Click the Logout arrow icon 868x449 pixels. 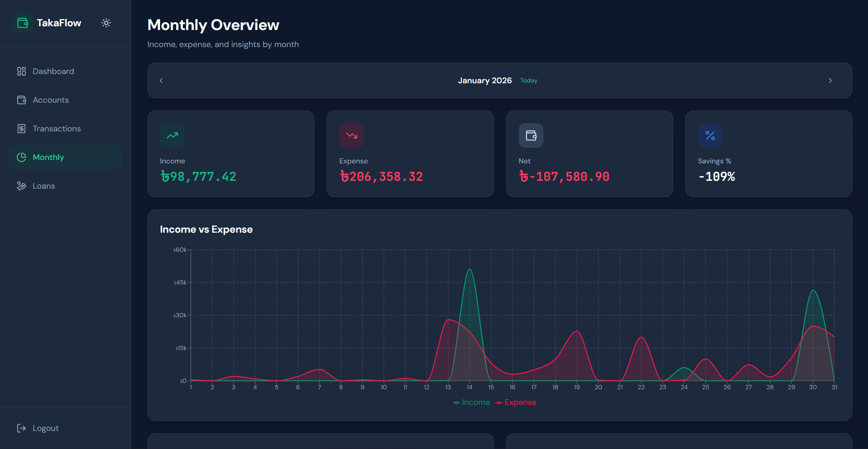(x=22, y=428)
